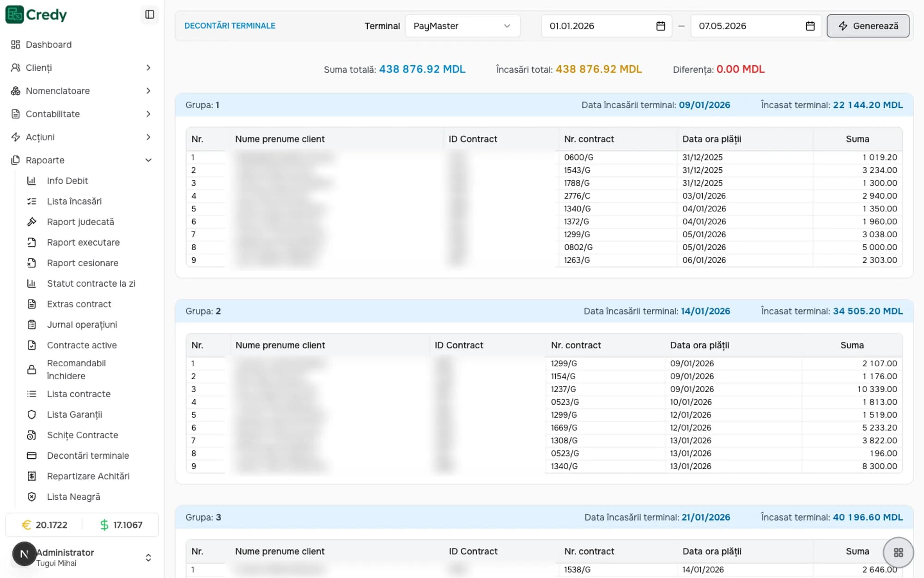This screenshot has height=578, width=924.
Task: Expand the Clienți menu chevron
Action: (148, 68)
